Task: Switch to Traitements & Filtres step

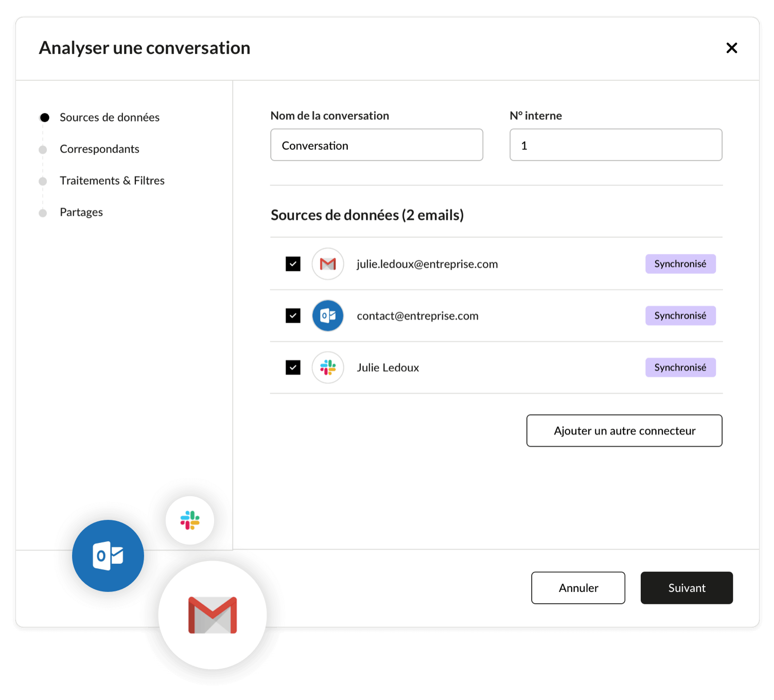Action: pyautogui.click(x=112, y=181)
